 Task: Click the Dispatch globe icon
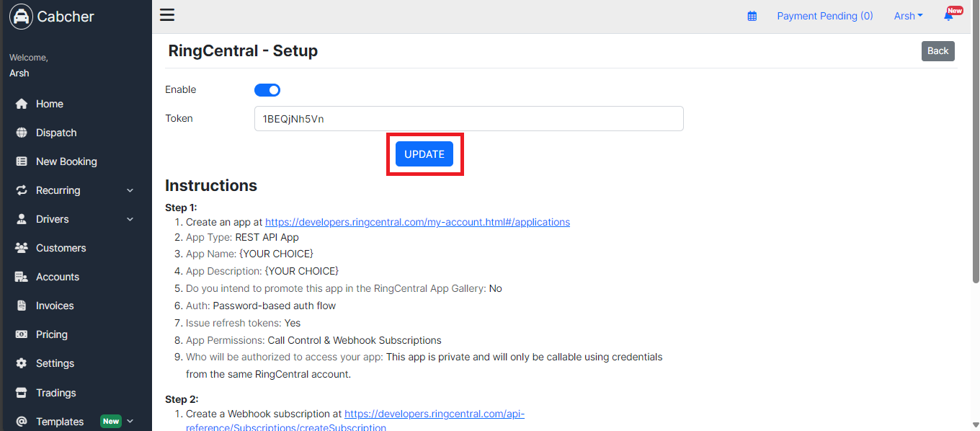(22, 133)
